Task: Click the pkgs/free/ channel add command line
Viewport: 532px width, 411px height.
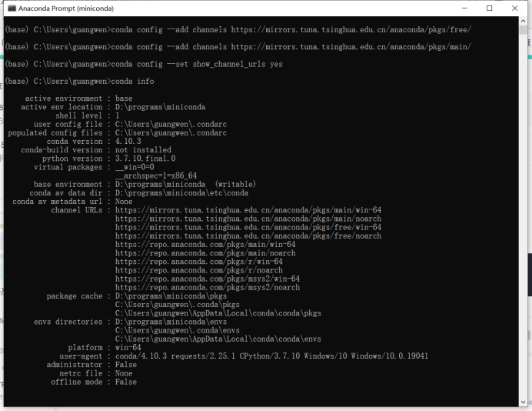Action: (238, 30)
